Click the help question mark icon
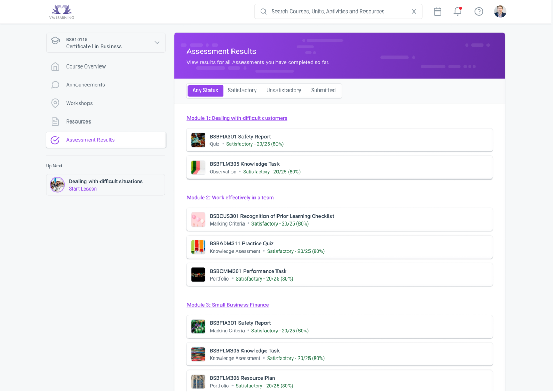The width and height of the screenshot is (553, 392). tap(479, 11)
